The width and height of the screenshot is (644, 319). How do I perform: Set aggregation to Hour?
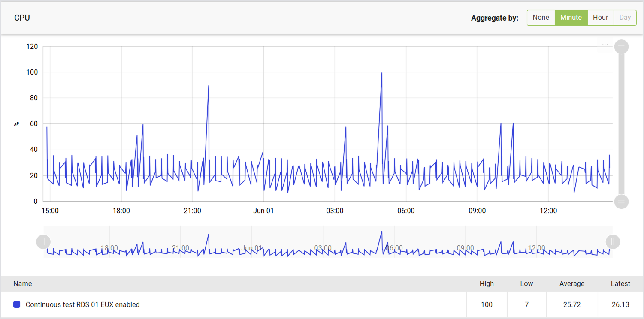(x=600, y=18)
